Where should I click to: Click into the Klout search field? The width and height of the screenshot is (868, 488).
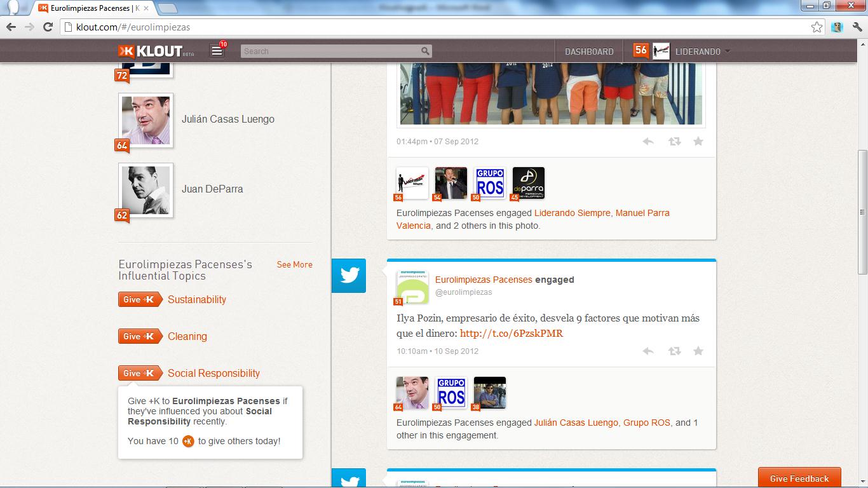(336, 51)
